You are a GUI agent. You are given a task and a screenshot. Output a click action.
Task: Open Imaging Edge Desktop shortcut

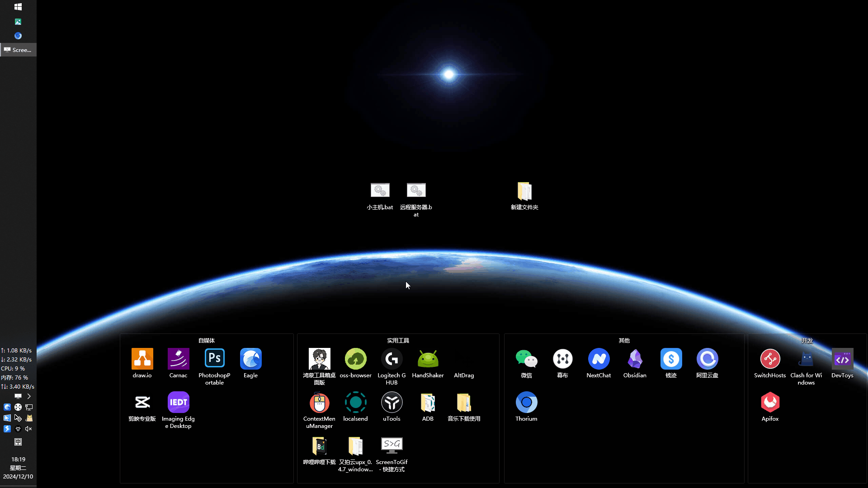click(178, 410)
